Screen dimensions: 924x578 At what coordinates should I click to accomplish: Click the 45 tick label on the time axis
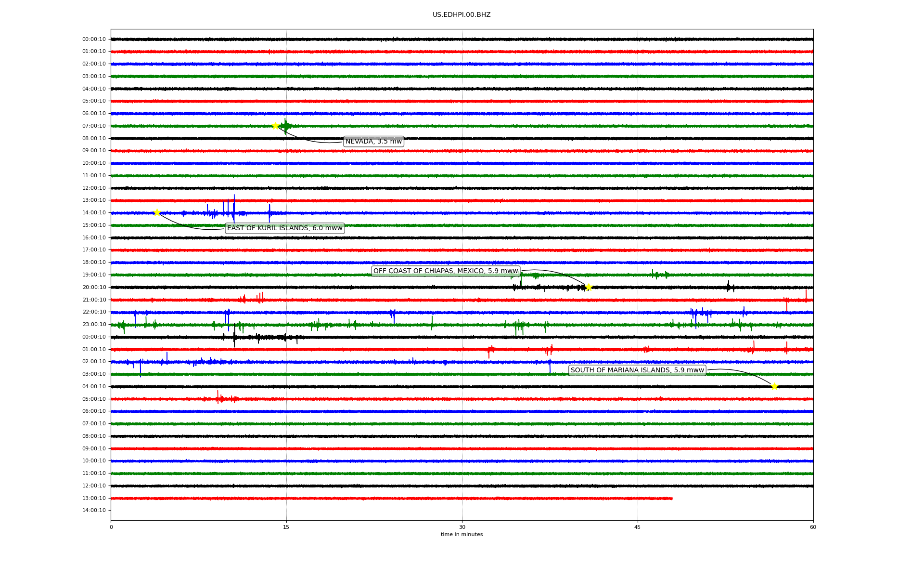click(x=638, y=527)
